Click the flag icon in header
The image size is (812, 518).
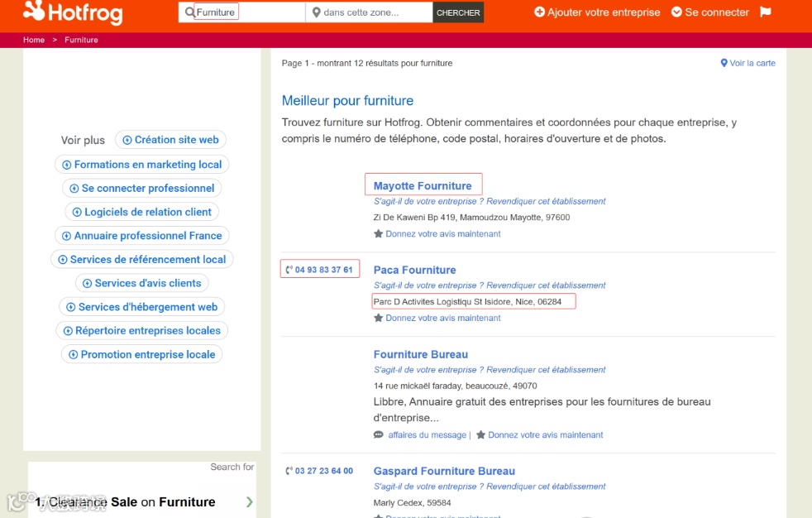pyautogui.click(x=766, y=12)
